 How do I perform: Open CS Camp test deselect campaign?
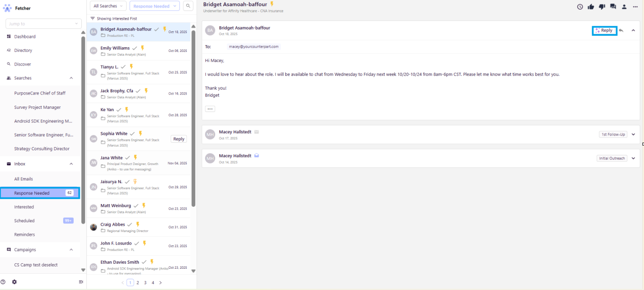pos(36,265)
